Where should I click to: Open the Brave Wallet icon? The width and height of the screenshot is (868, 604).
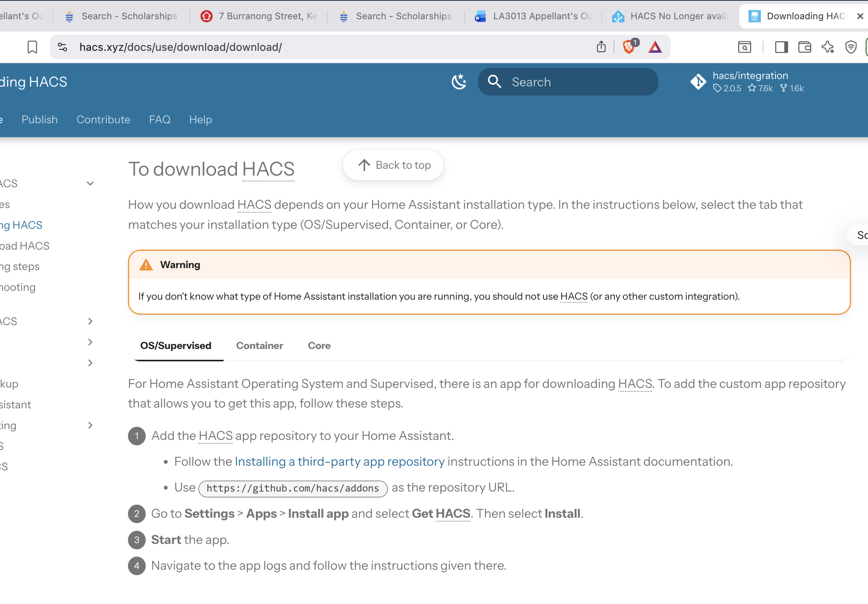click(805, 47)
